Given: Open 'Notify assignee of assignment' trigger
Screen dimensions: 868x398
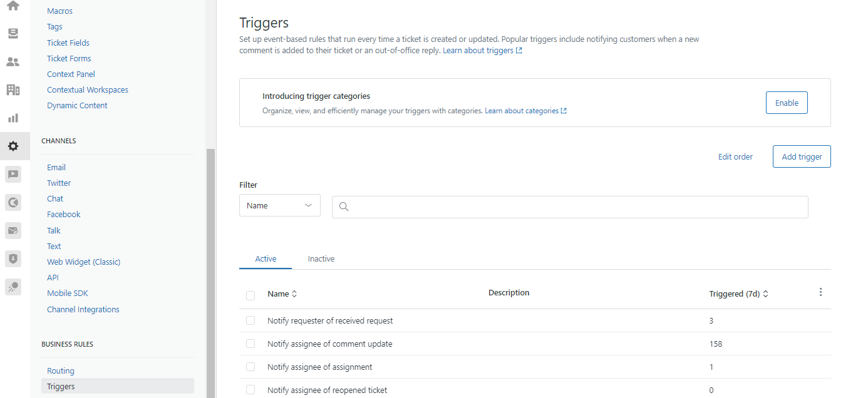Looking at the screenshot, I should click(320, 367).
